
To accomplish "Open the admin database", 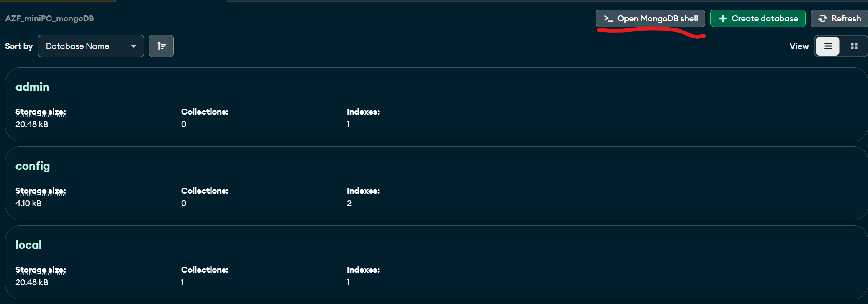I will click(32, 87).
